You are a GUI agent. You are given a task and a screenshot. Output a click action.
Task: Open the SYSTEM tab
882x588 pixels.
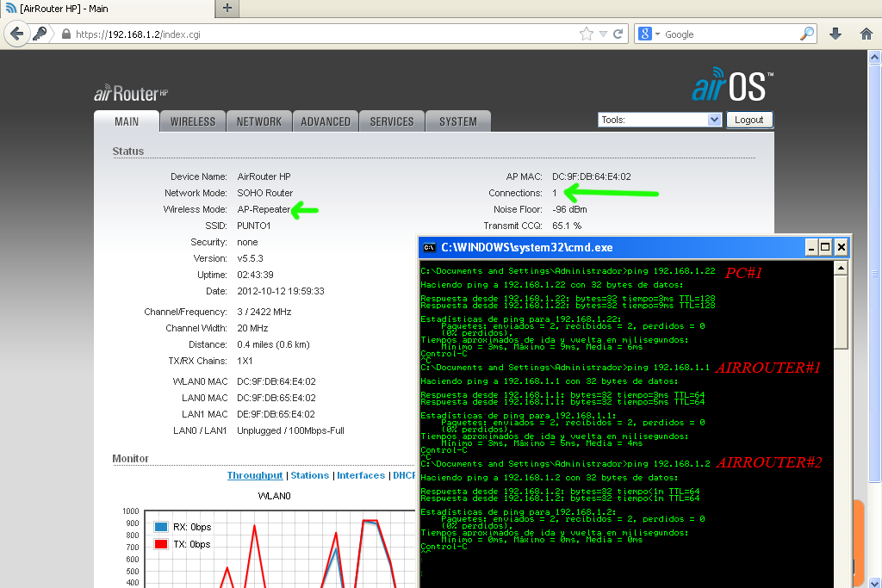tap(457, 121)
